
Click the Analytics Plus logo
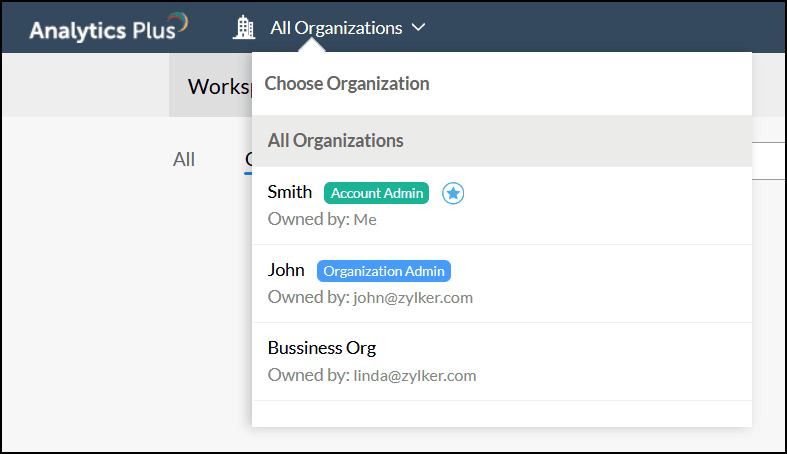tap(108, 27)
